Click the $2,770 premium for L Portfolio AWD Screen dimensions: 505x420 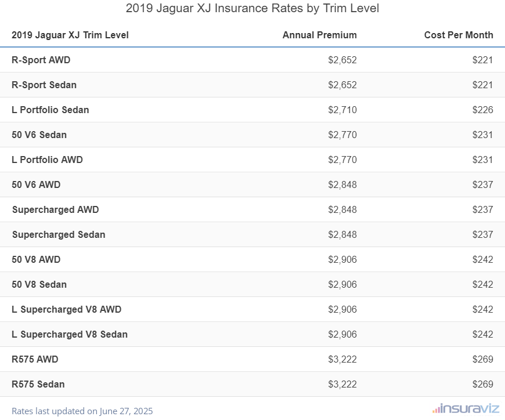(x=342, y=160)
